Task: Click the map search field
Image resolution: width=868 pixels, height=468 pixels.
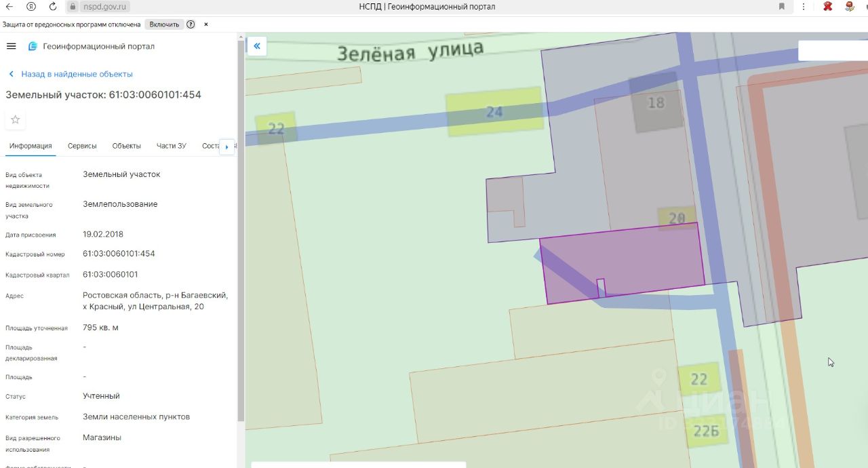Action: tap(833, 51)
